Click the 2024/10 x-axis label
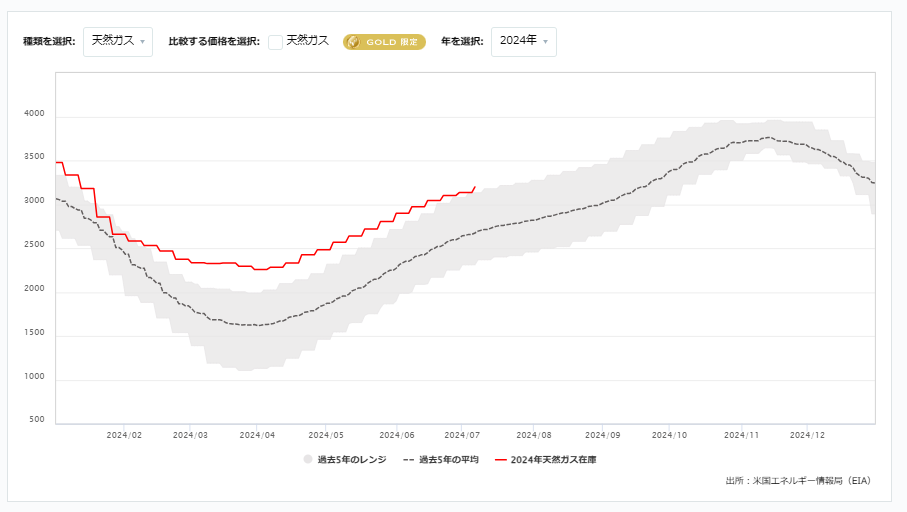 (669, 435)
